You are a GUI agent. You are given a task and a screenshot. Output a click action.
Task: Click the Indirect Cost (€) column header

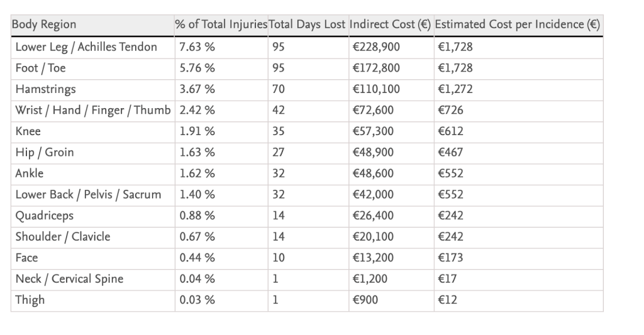tap(390, 25)
